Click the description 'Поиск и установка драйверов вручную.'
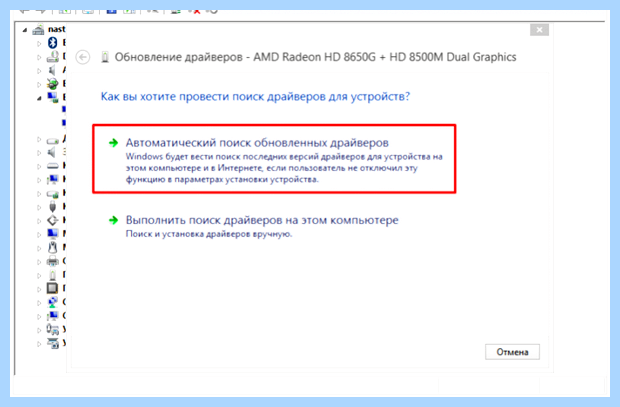Screen dimensions: 620x407 click(x=209, y=234)
